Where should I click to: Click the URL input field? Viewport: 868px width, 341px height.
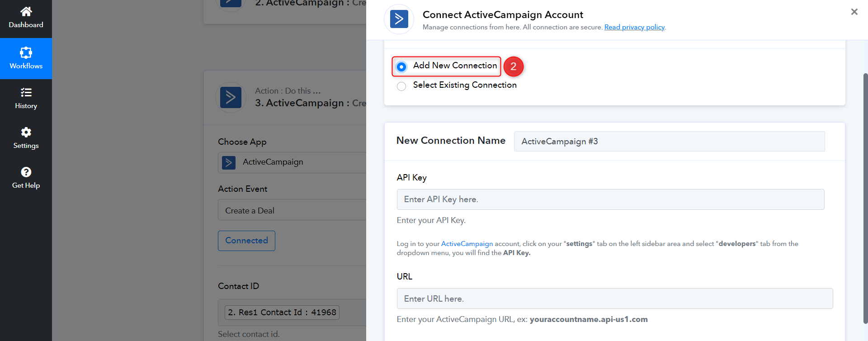[615, 298]
